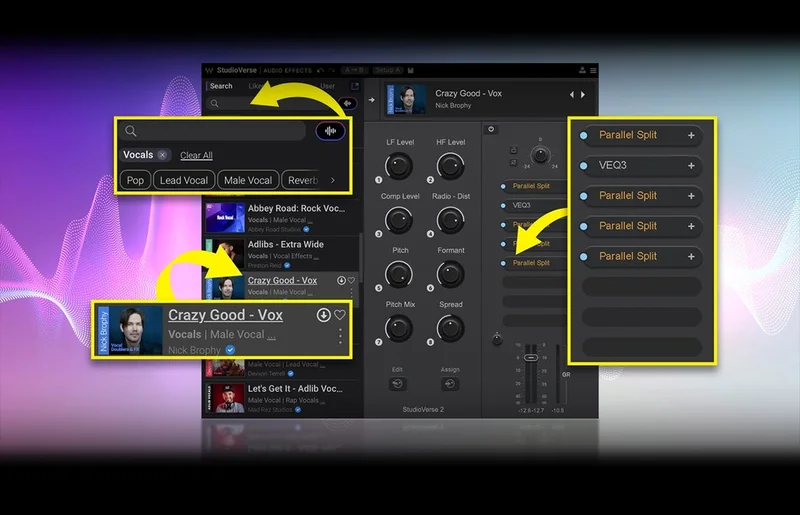Remove the Vocals filter with its x icon
The image size is (800, 515).
click(162, 155)
